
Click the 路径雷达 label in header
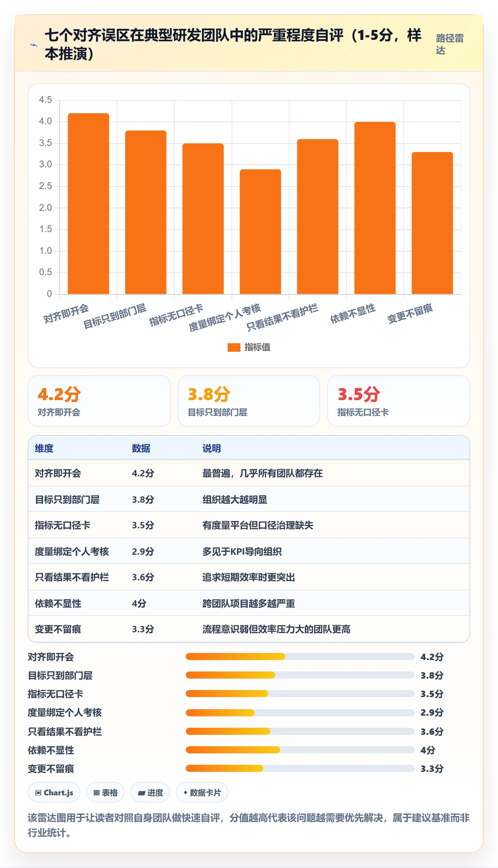pyautogui.click(x=450, y=45)
